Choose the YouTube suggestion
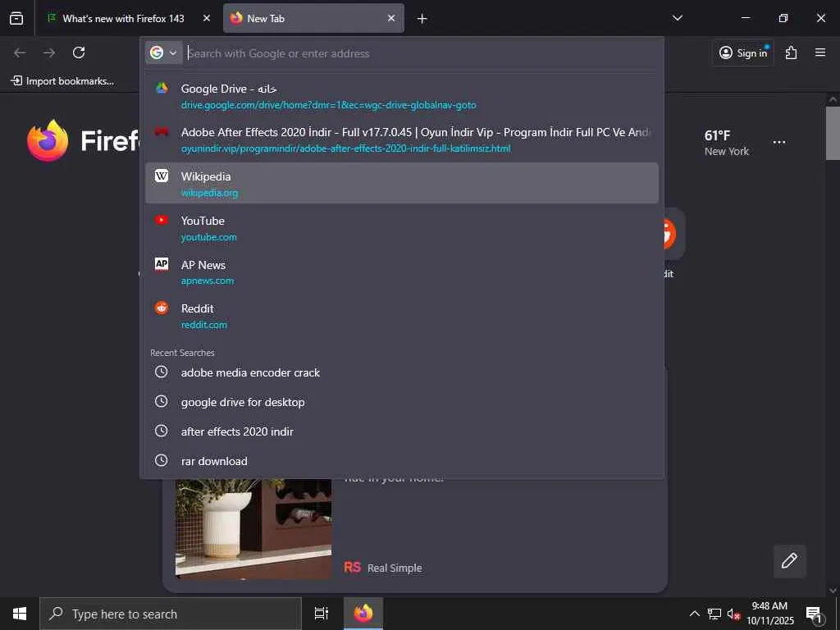This screenshot has height=630, width=840. (402, 228)
